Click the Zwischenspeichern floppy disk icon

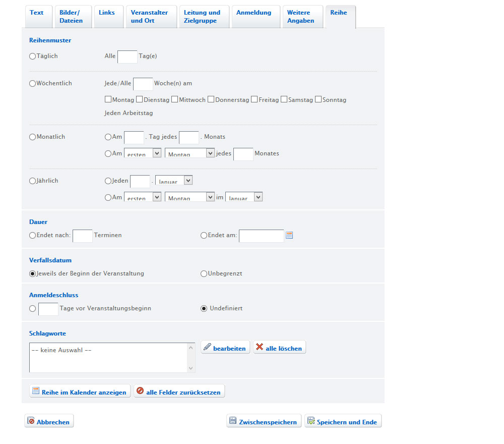[x=233, y=420]
